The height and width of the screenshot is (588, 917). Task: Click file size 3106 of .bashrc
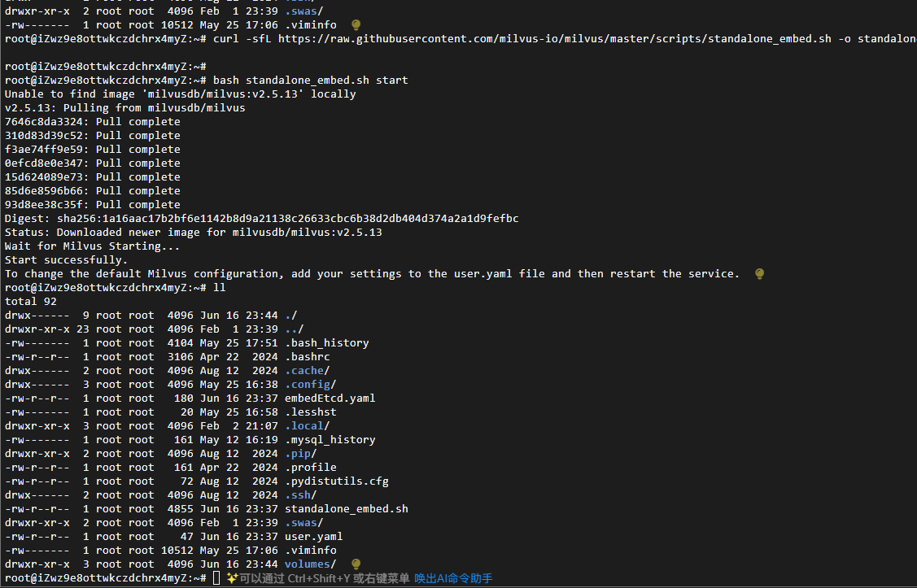click(x=180, y=357)
